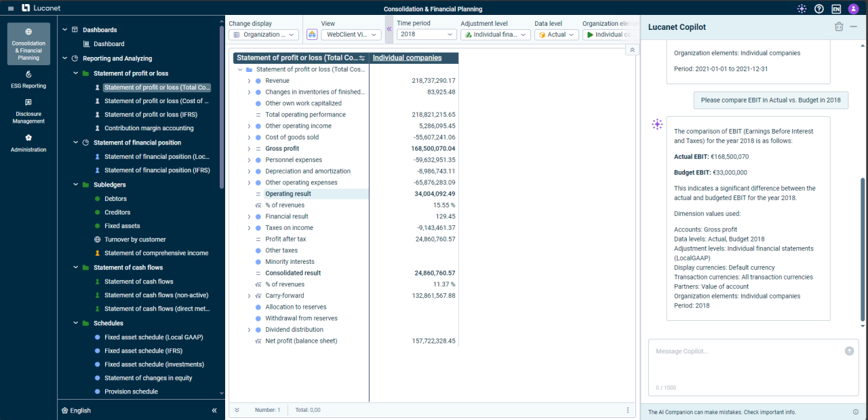Open the purple user profile avatar
868x420 pixels.
point(853,8)
